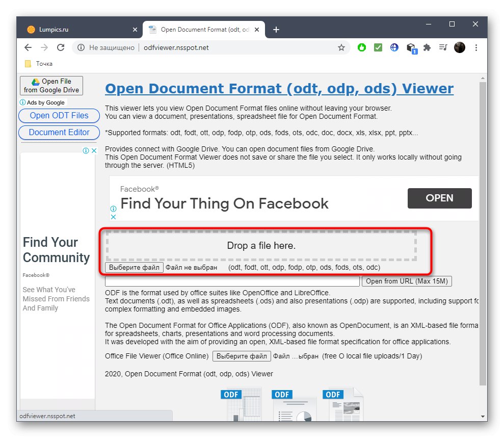Open the blue globe extension icon
Screen dimensions: 504x438
pos(394,47)
